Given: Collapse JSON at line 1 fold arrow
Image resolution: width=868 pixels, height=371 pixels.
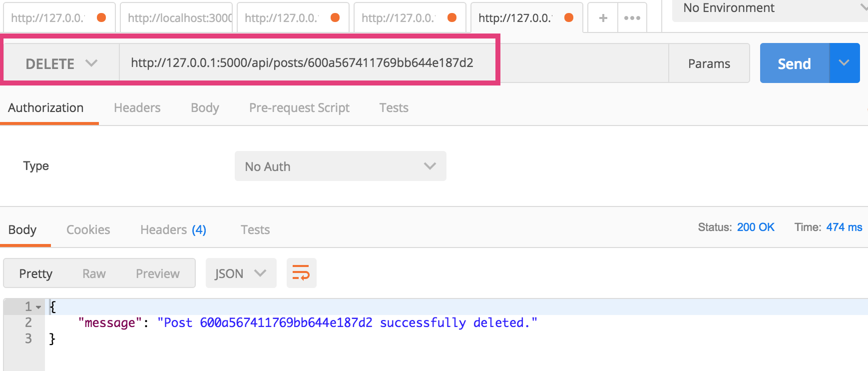Looking at the screenshot, I should tap(38, 307).
